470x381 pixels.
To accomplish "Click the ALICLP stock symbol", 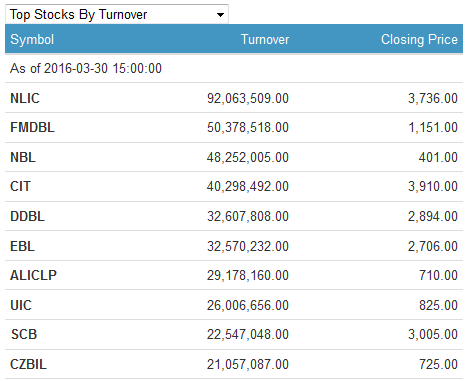I will coord(33,275).
